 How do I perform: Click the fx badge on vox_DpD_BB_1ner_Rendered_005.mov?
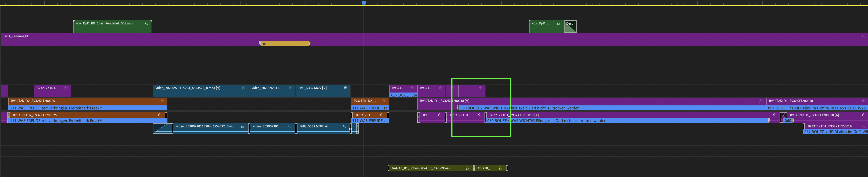(x=146, y=24)
